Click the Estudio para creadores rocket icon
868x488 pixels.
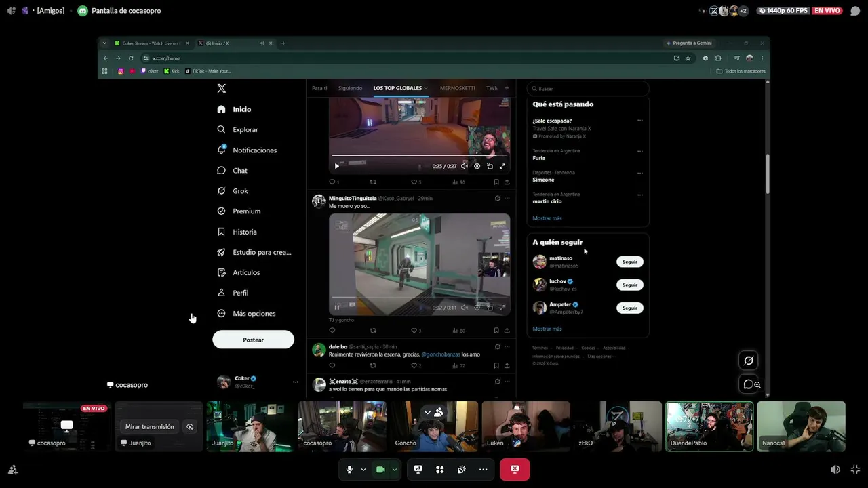click(221, 252)
